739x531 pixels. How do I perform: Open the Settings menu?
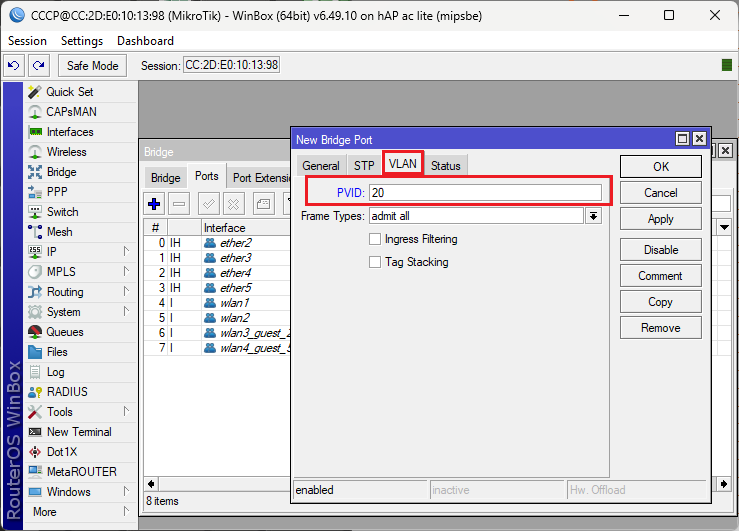tap(82, 41)
